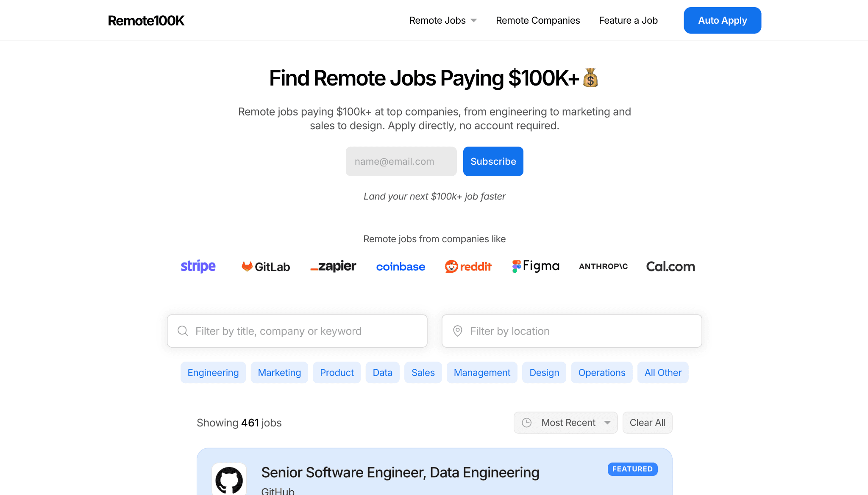Click the Anthropic logo

(603, 266)
